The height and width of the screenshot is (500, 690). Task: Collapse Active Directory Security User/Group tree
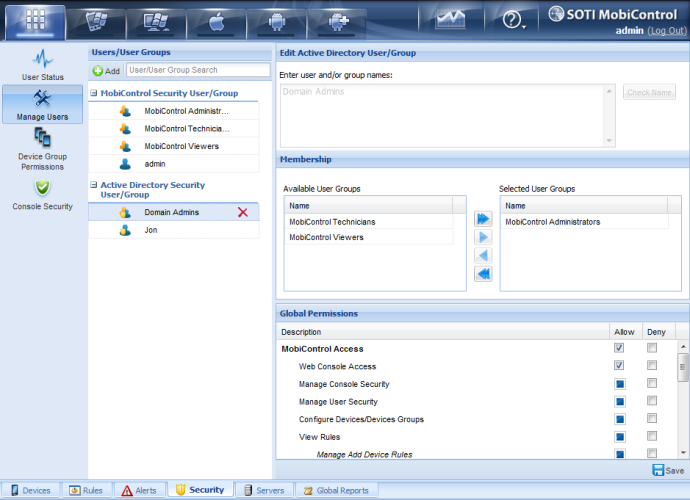click(x=94, y=185)
